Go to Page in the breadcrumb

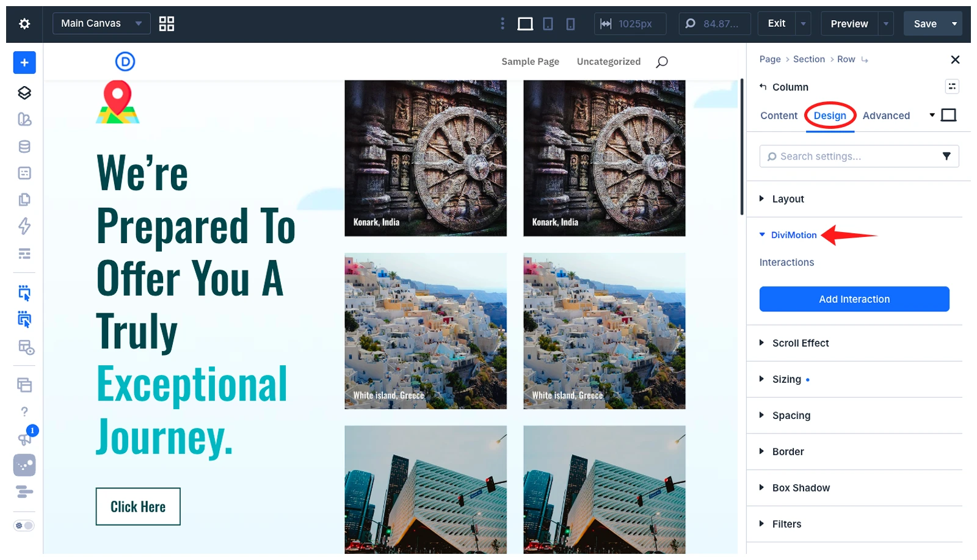click(770, 59)
